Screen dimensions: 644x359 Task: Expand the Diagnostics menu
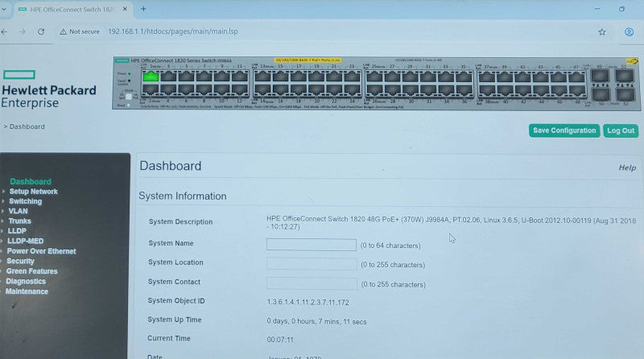(x=26, y=282)
